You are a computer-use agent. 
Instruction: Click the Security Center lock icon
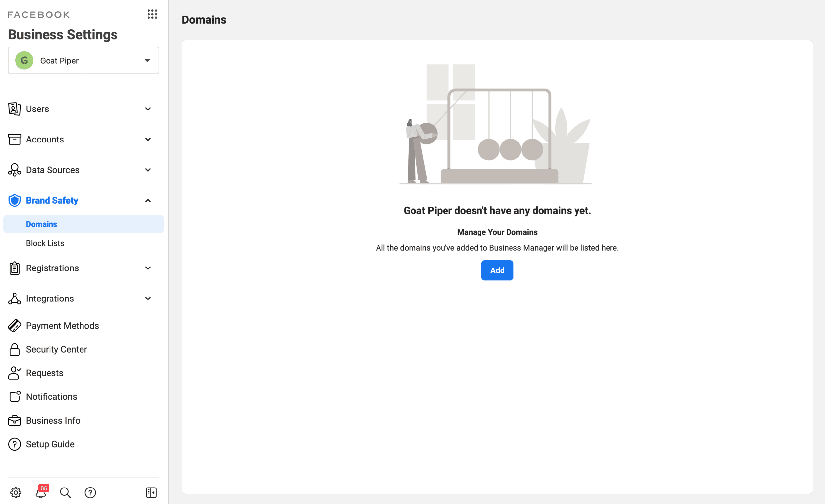[15, 349]
